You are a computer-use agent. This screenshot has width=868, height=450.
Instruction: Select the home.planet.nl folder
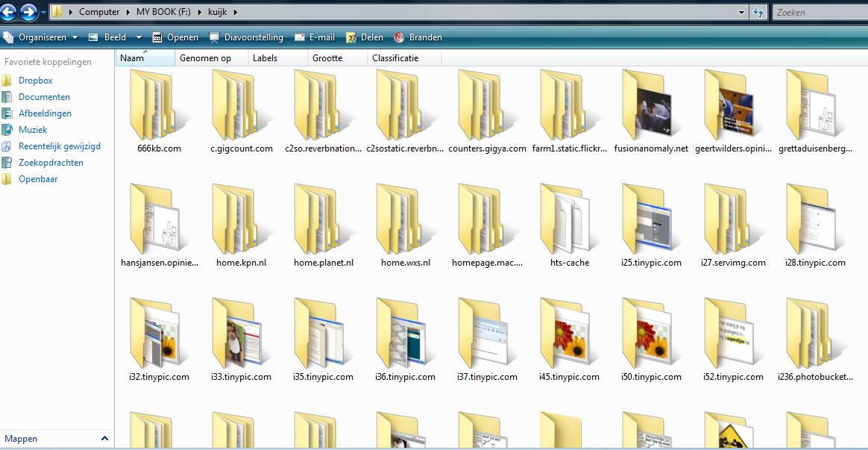pyautogui.click(x=324, y=225)
